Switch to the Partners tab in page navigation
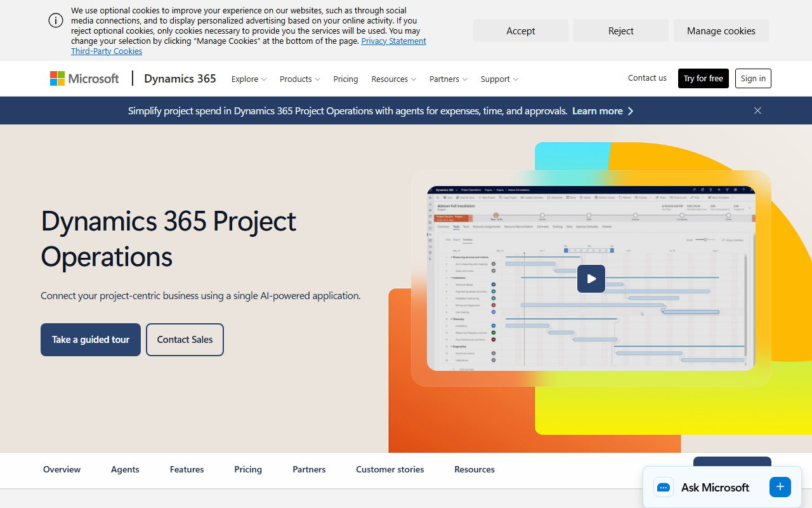 309,470
